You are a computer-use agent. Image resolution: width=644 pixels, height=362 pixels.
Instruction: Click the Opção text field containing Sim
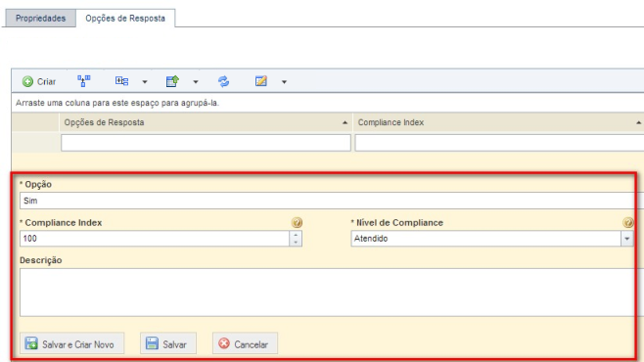(x=327, y=201)
